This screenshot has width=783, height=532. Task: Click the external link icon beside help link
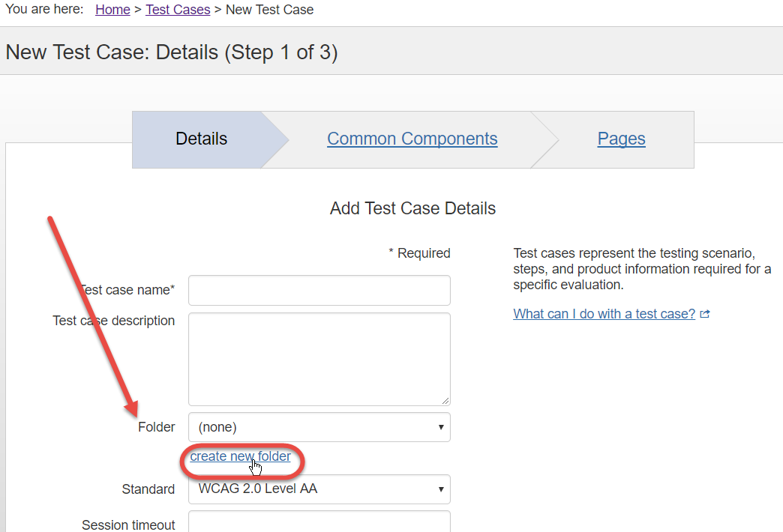click(x=704, y=315)
